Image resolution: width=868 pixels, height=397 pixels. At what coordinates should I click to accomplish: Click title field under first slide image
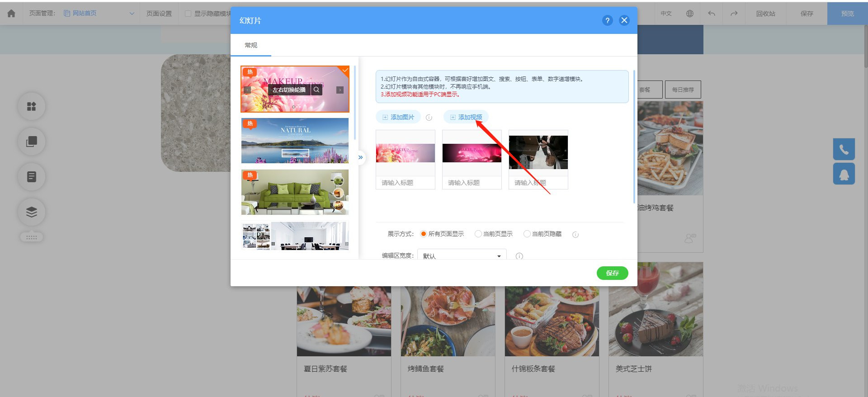tap(406, 183)
